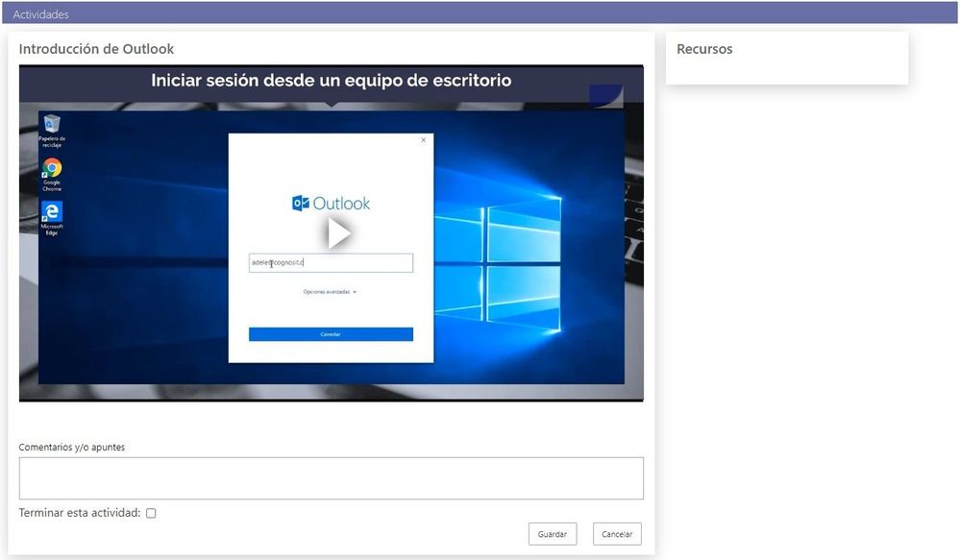The image size is (960, 560).
Task: Click the 'Comentarios y/o apuntes' label
Action: click(72, 447)
